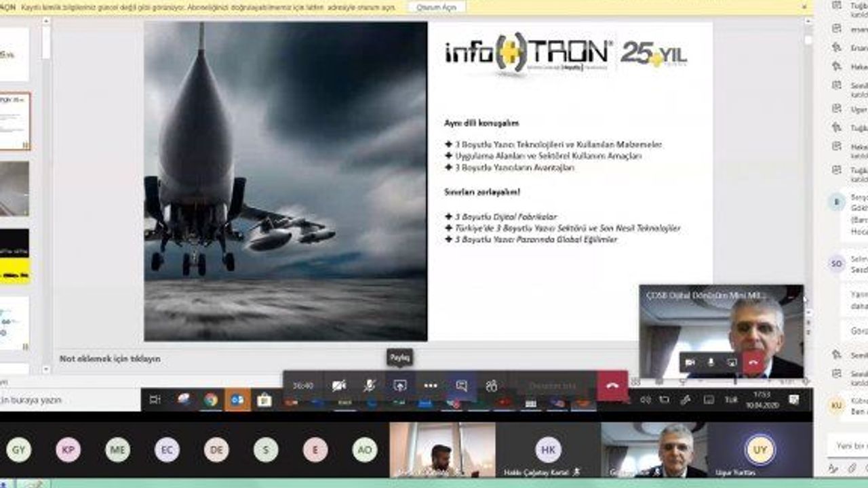Click the attach paperclip icon below the chat box
Image resolution: width=868 pixels, height=488 pixels.
point(852,468)
